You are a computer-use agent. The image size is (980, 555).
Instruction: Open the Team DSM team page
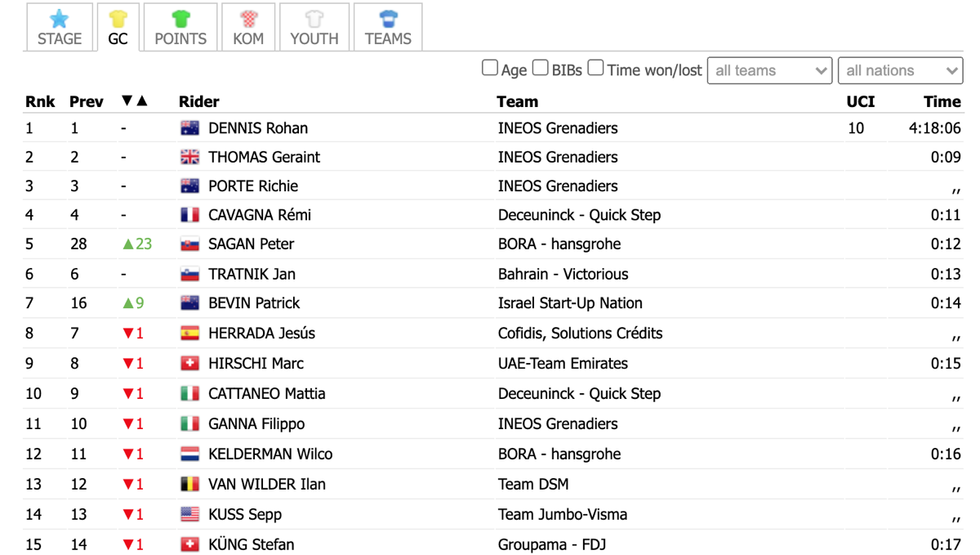533,484
